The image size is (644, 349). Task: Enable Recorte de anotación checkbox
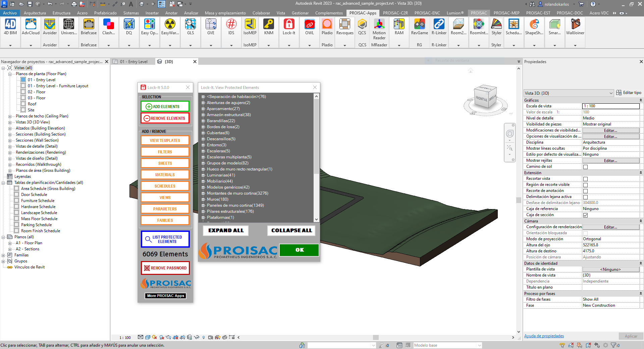(x=585, y=191)
